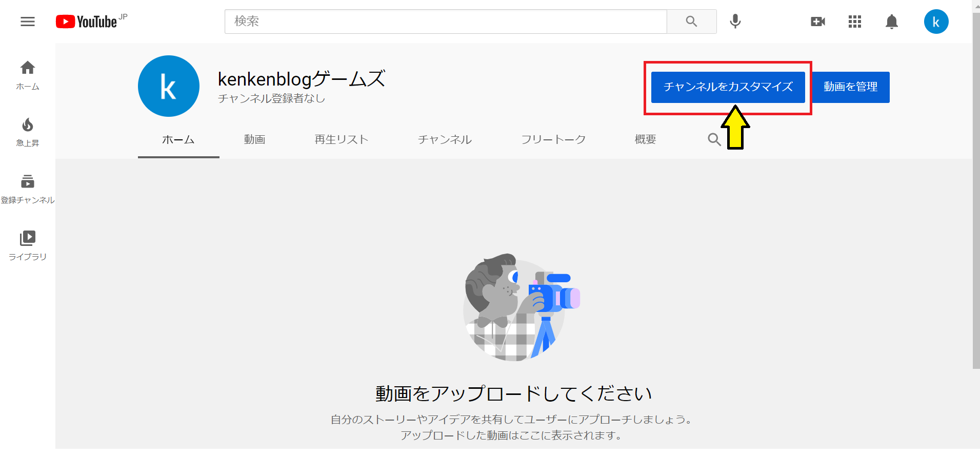The height and width of the screenshot is (459, 980).
Task: Click 動画を管理 button
Action: coord(850,87)
